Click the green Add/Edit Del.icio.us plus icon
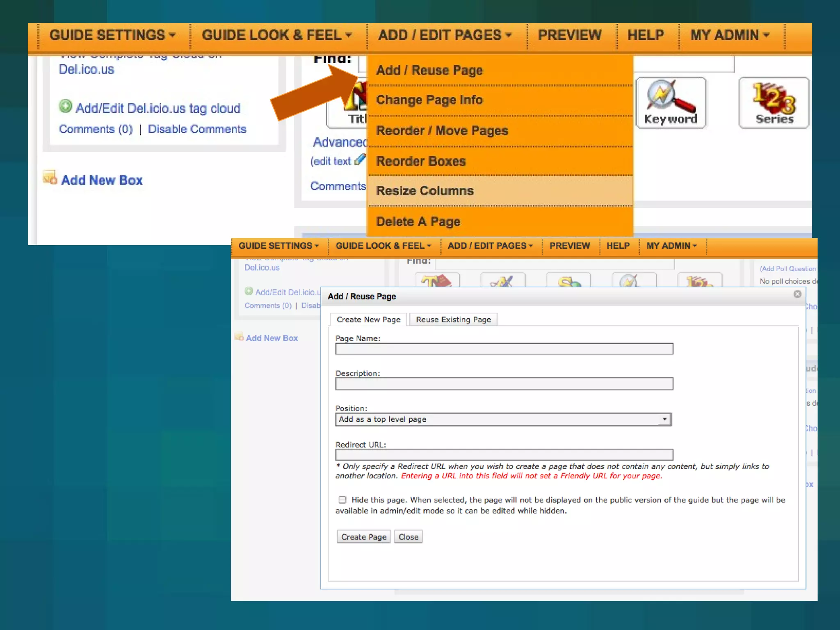 click(x=65, y=106)
